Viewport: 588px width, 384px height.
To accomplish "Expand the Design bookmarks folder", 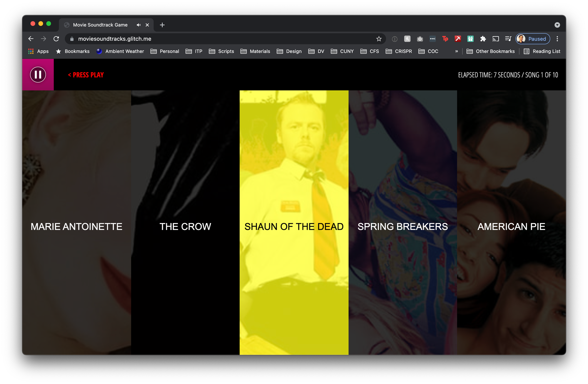I will point(289,51).
